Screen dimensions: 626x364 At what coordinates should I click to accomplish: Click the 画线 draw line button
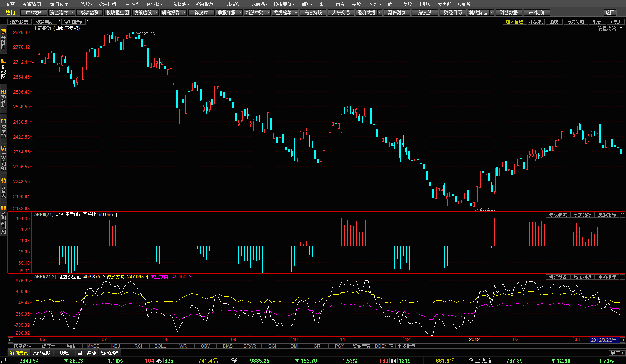(x=554, y=22)
